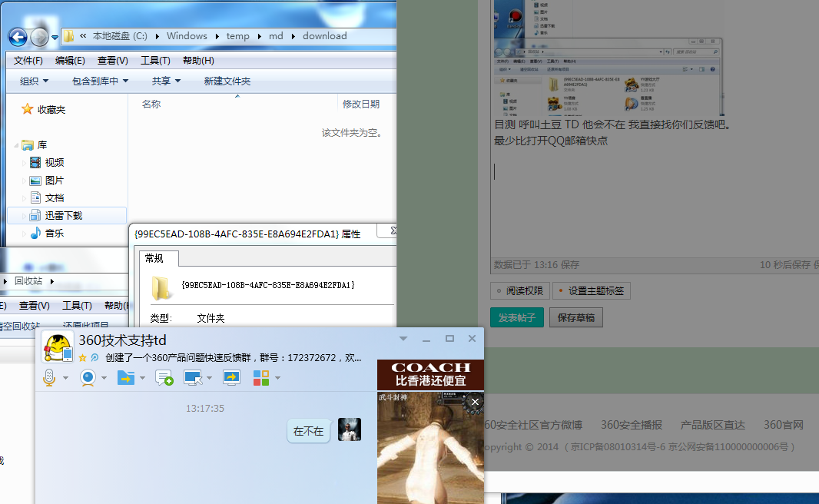Click Windows segment in address bar

point(187,36)
